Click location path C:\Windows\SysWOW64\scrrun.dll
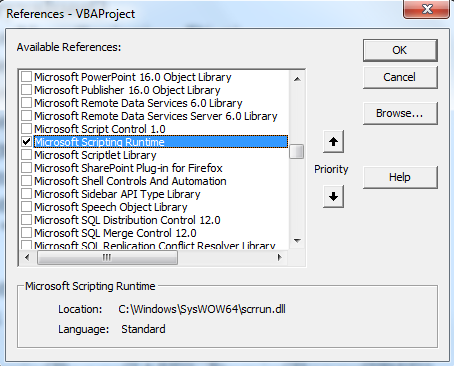454x366 pixels. coord(202,309)
